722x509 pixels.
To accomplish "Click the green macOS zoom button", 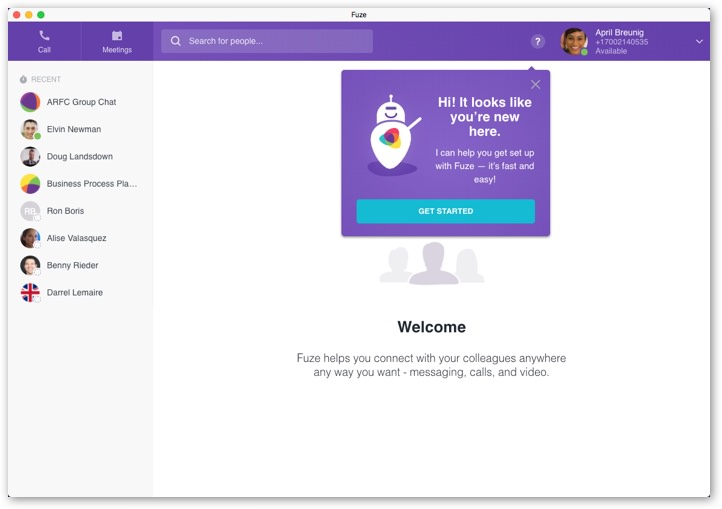I will pos(41,15).
